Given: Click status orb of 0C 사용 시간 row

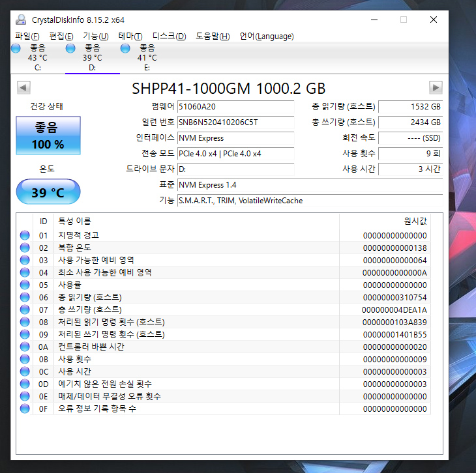Looking at the screenshot, I should [x=25, y=371].
